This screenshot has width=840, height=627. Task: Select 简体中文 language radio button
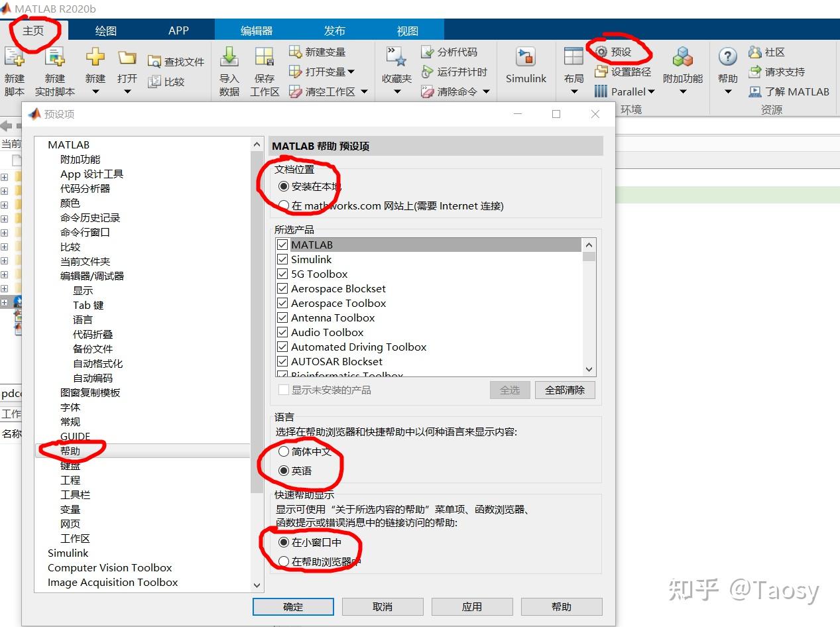coord(284,451)
